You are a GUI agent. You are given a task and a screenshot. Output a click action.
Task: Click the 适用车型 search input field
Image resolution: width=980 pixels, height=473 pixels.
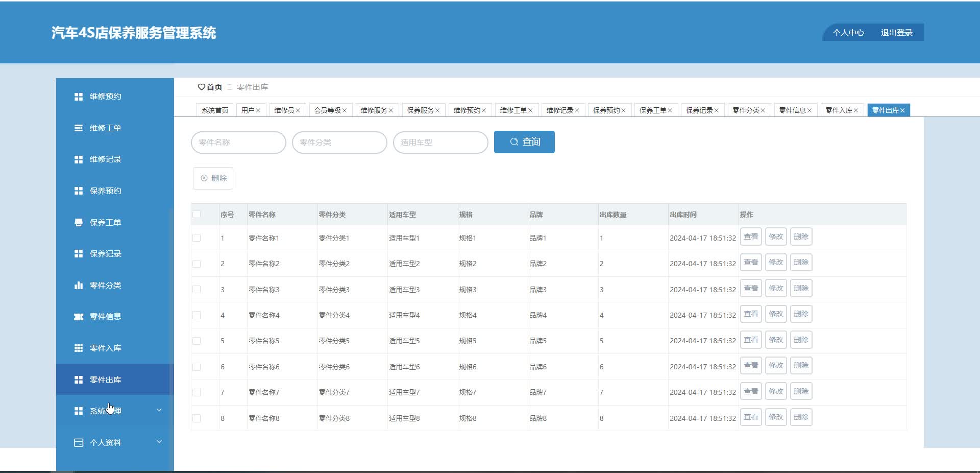[440, 143]
